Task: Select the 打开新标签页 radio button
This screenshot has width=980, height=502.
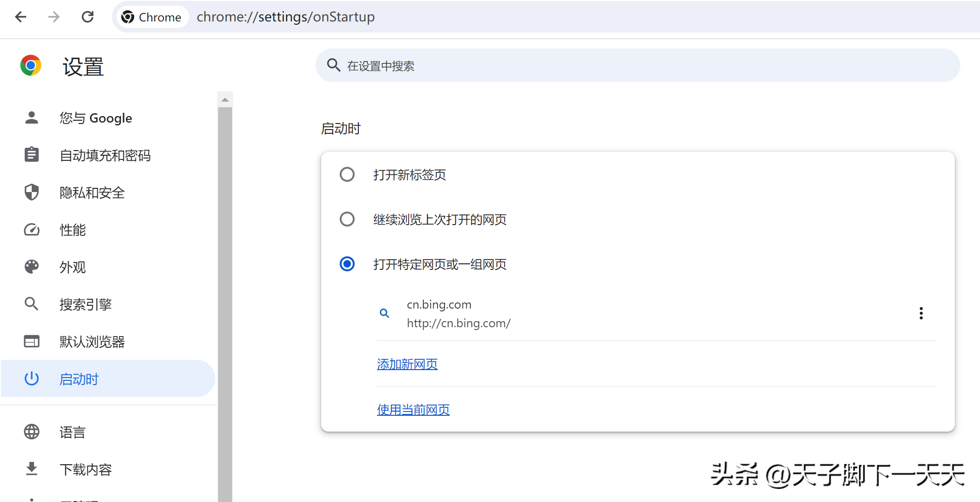Action: [347, 175]
